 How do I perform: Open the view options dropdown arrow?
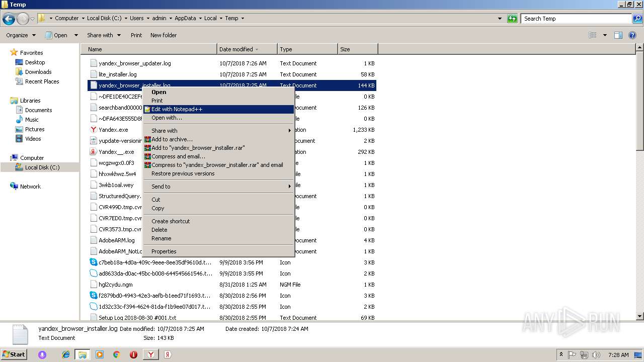(x=605, y=35)
